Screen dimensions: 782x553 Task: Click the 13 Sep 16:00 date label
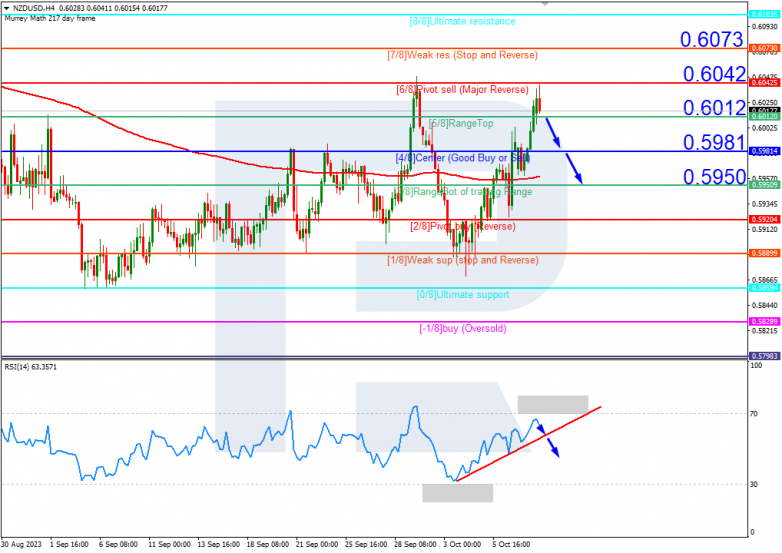click(x=218, y=545)
